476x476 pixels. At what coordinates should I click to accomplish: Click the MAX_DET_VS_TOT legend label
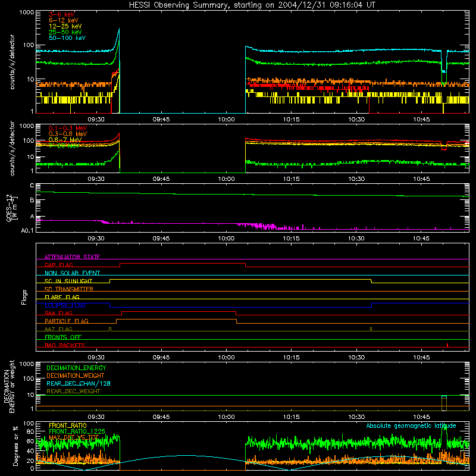coord(74,437)
